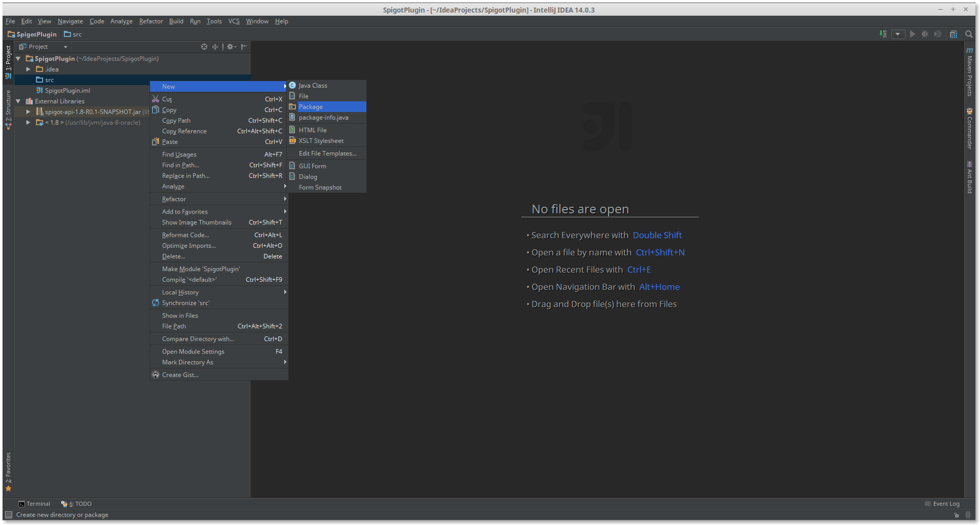Viewport: 980px width, 525px height.
Task: Click the Run button in the toolbar
Action: (x=912, y=34)
